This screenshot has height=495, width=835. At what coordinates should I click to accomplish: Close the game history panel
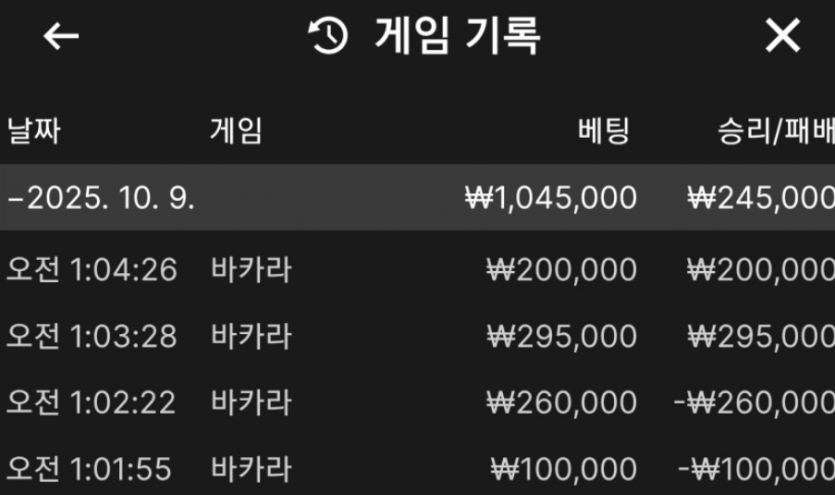782,36
